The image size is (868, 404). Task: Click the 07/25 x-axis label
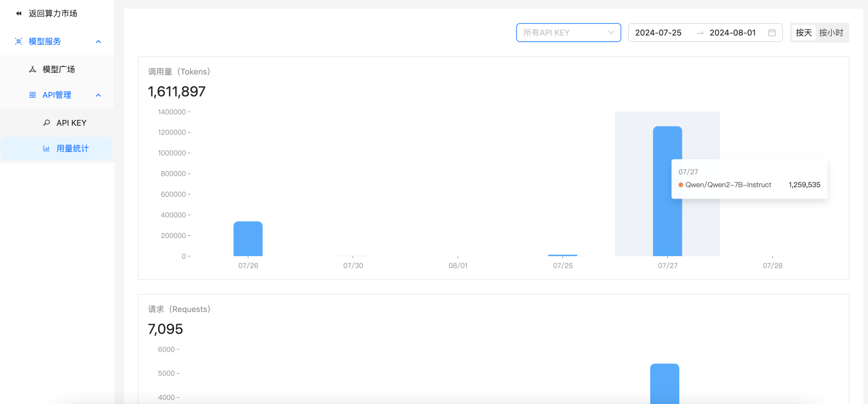click(x=563, y=265)
